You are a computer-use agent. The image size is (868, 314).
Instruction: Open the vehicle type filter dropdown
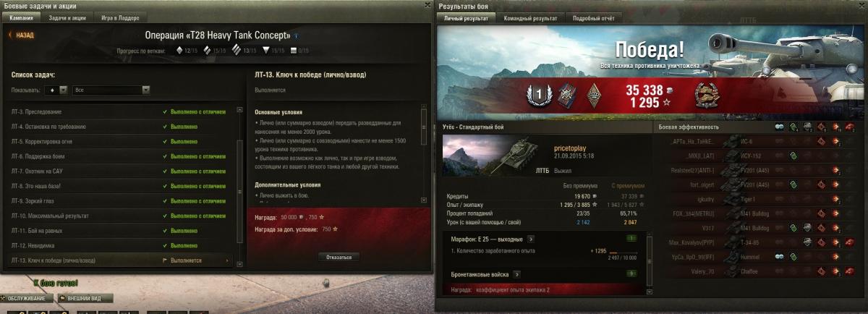pos(56,90)
